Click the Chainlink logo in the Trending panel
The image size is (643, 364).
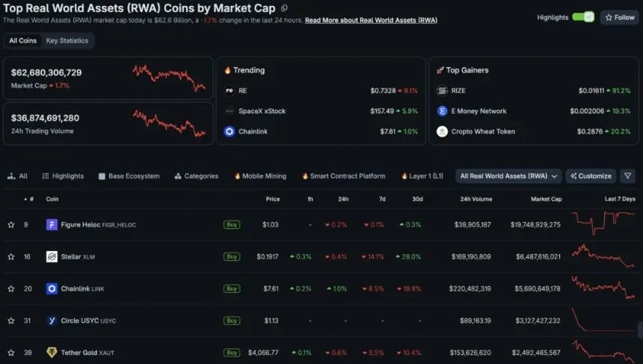click(x=230, y=131)
